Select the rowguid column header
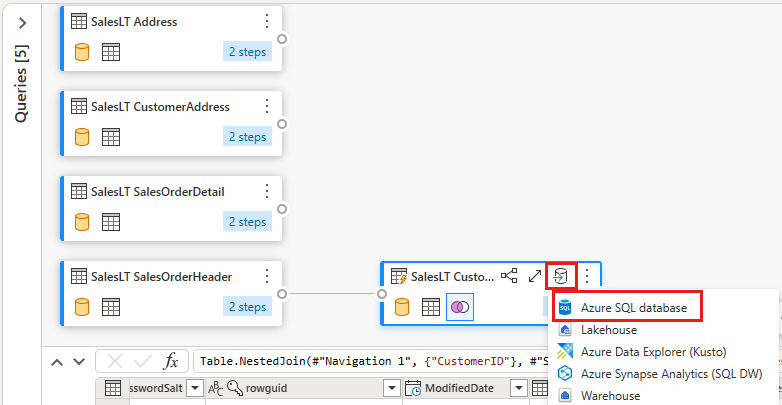782x405 pixels. pyautogui.click(x=304, y=388)
